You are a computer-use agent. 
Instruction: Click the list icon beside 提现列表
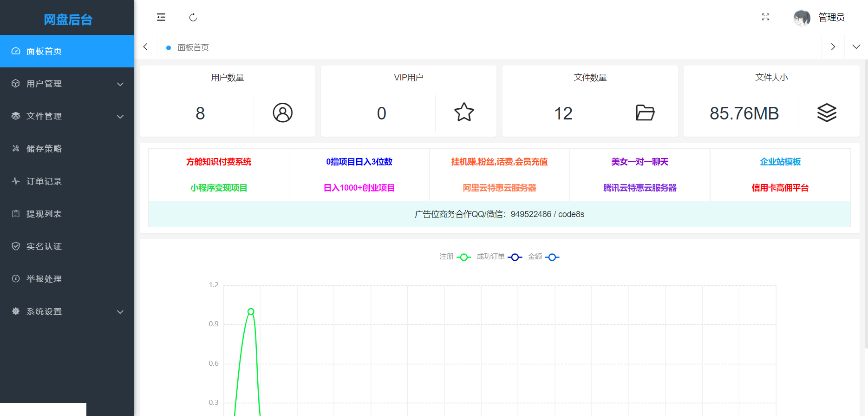(x=16, y=214)
